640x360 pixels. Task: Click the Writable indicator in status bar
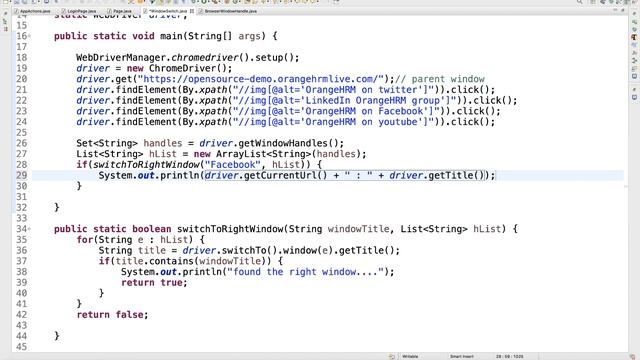click(410, 356)
